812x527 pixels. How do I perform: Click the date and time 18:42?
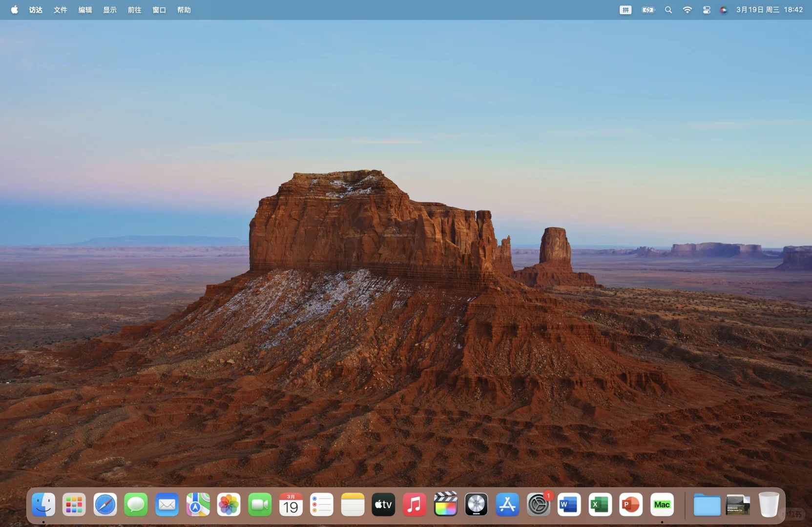(770, 10)
